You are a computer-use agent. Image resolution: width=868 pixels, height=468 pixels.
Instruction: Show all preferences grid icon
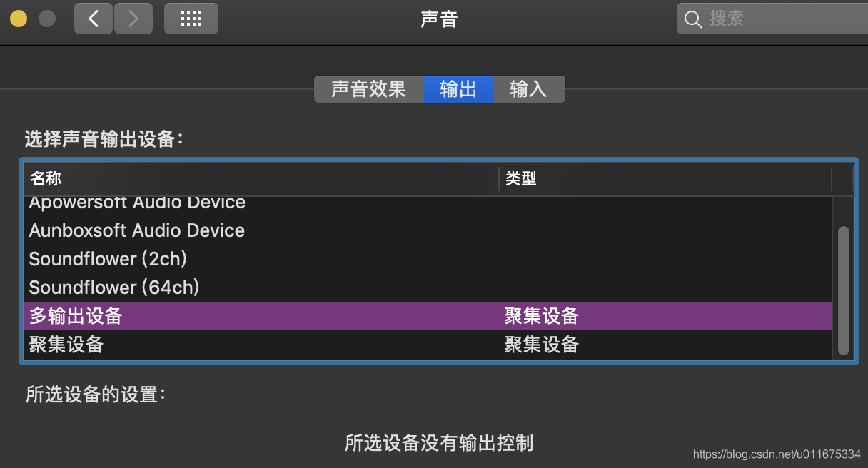point(191,19)
